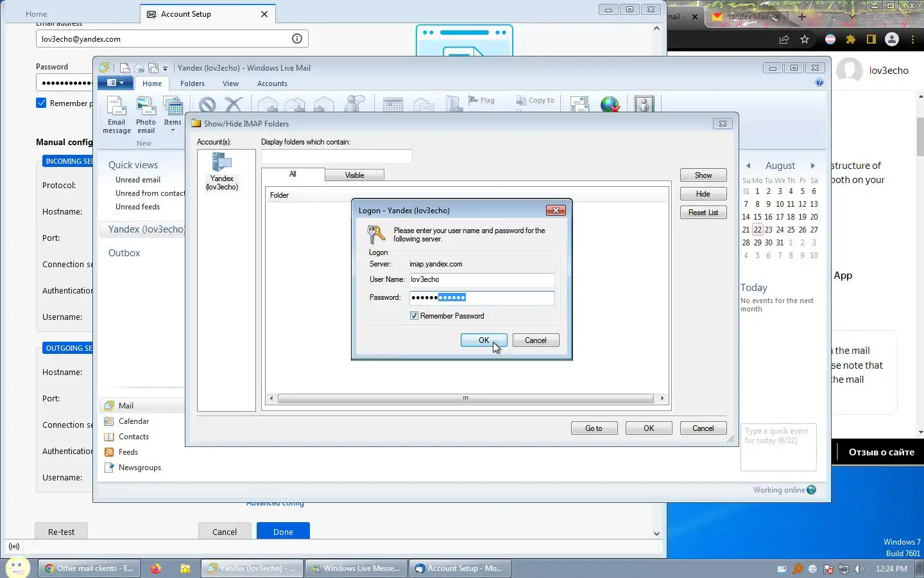
Task: Toggle the Remember Password checkbox
Action: point(414,316)
